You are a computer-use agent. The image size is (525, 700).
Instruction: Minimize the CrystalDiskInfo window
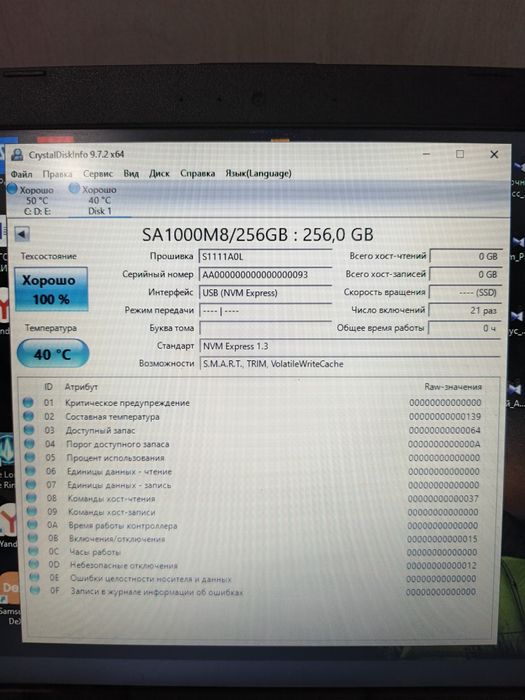426,154
